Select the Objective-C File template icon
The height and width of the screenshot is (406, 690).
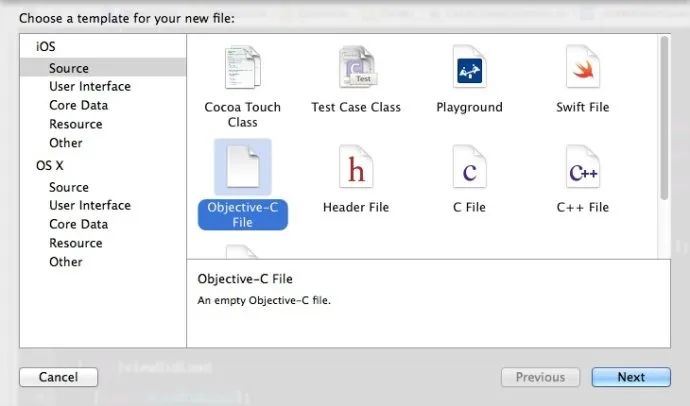[x=242, y=167]
